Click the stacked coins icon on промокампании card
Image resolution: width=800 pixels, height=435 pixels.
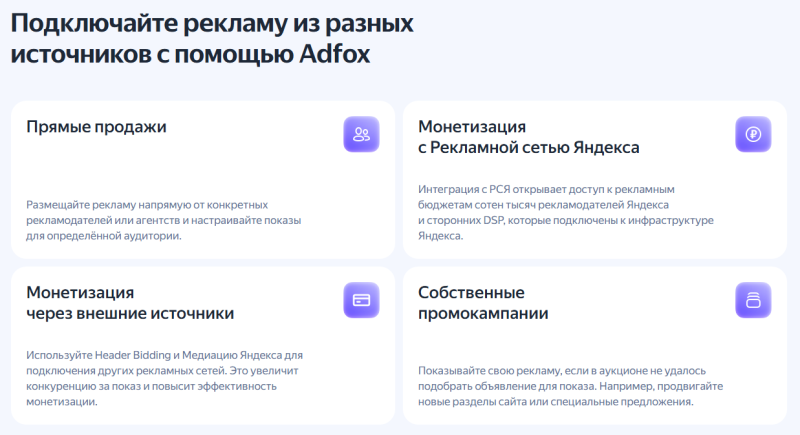pos(753,300)
